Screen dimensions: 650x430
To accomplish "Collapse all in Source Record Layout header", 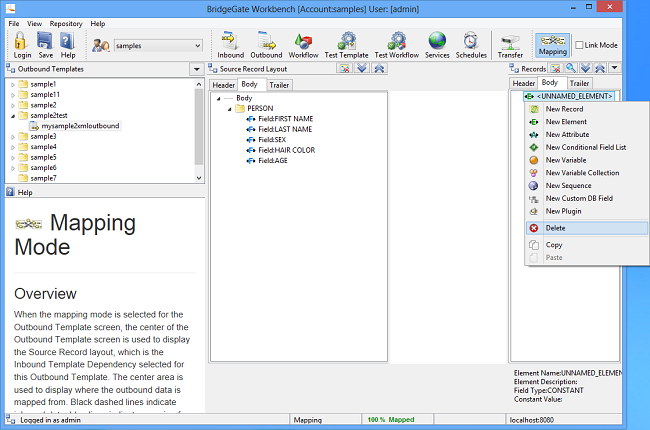I will [379, 68].
